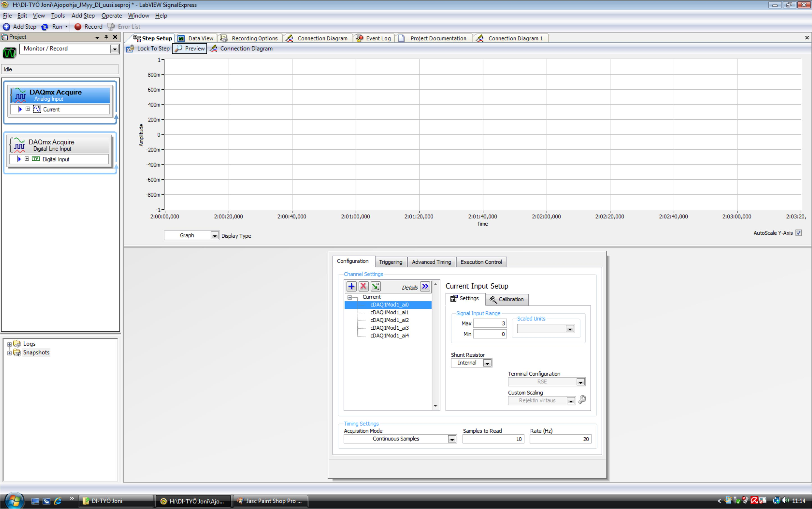Expand the Digital Input signal node
The height and width of the screenshot is (509, 812).
[27, 159]
